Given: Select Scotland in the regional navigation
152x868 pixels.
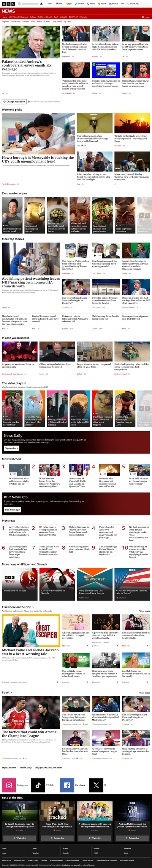Looking at the screenshot, I should point(25,22).
